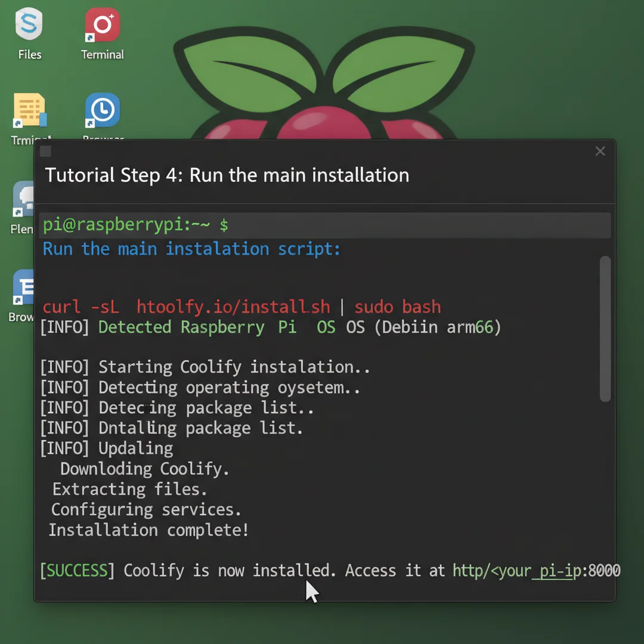Click 'Extracting files.' line
Viewport: 644px width, 644px height.
[130, 489]
